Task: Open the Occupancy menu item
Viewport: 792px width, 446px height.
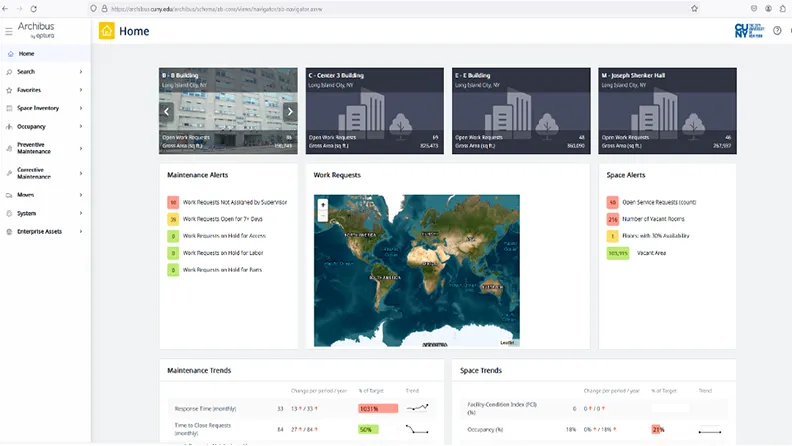Action: pyautogui.click(x=45, y=127)
